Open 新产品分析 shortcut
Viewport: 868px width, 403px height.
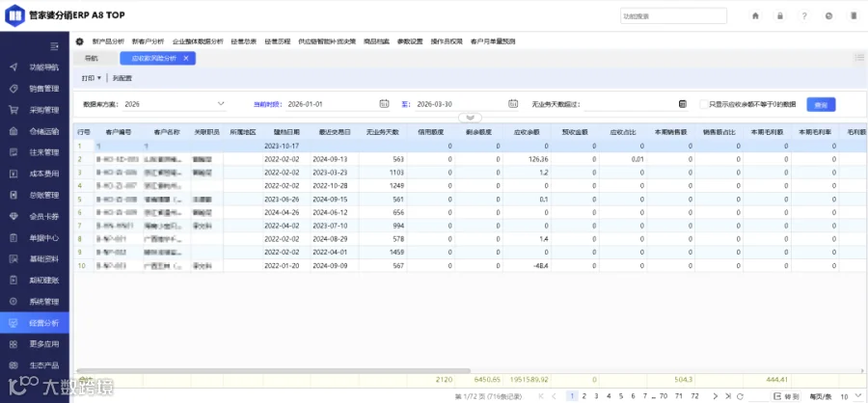tap(108, 41)
